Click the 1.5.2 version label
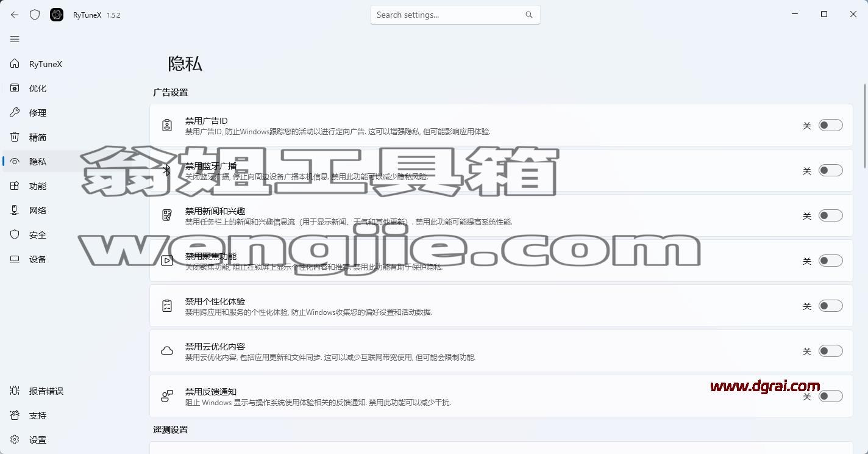This screenshot has width=868, height=454. [x=113, y=15]
